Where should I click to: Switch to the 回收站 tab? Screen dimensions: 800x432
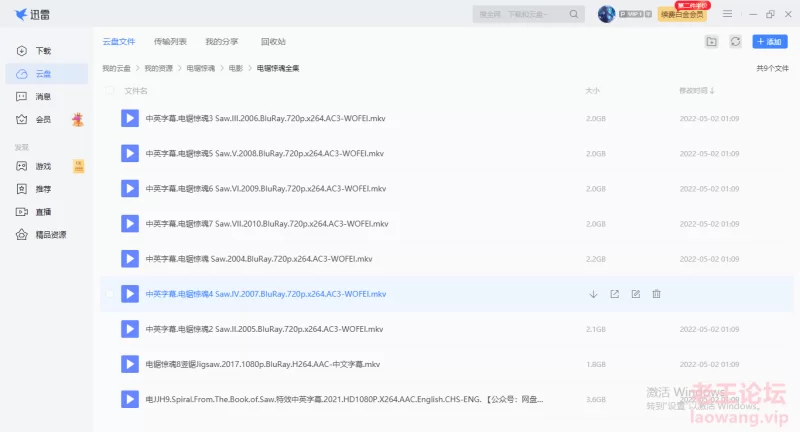tap(273, 42)
